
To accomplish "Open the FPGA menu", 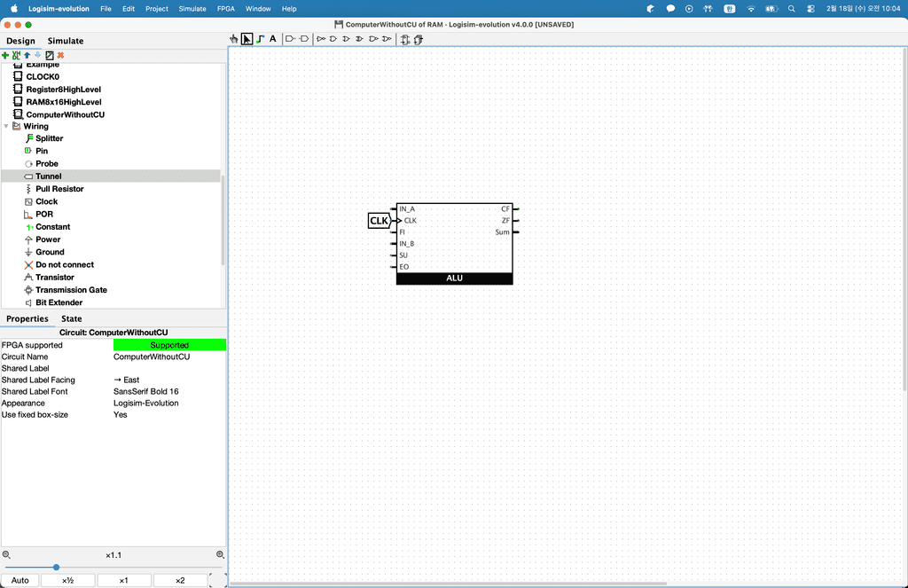I will pyautogui.click(x=226, y=8).
